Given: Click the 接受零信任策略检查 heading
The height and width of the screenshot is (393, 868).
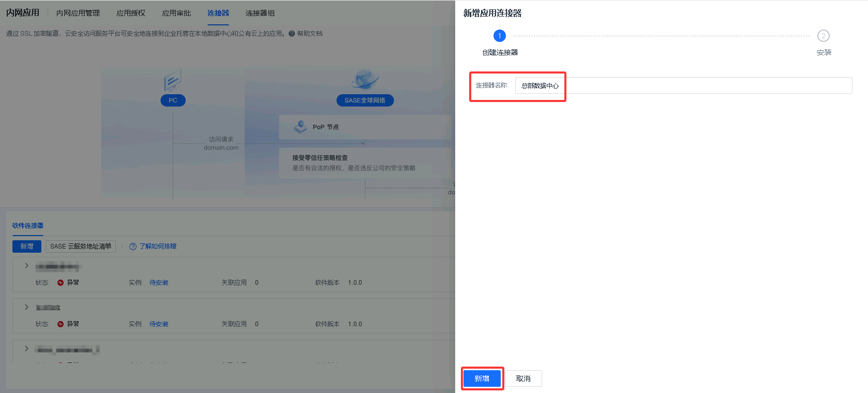Looking at the screenshot, I should click(x=320, y=158).
